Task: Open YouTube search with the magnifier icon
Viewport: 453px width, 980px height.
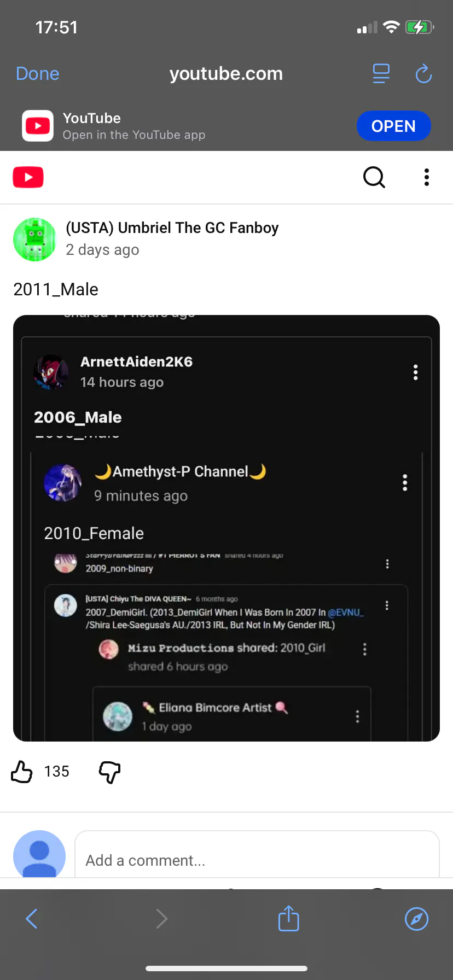Action: [374, 177]
